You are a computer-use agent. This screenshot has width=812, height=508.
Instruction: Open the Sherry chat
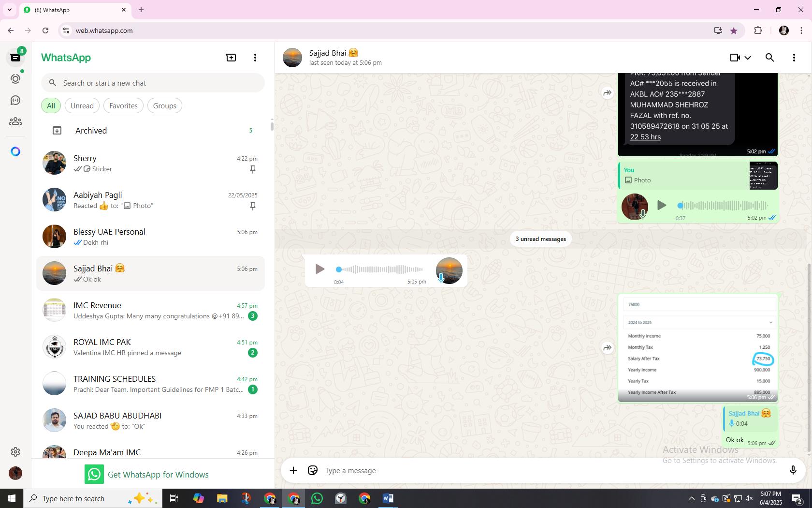[151, 163]
